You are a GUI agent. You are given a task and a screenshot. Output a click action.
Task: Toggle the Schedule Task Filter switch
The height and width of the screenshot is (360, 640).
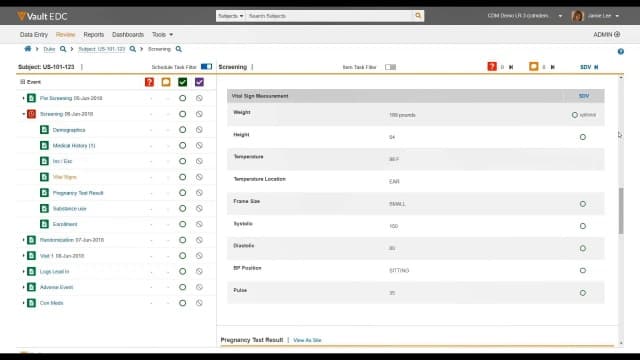pyautogui.click(x=206, y=67)
